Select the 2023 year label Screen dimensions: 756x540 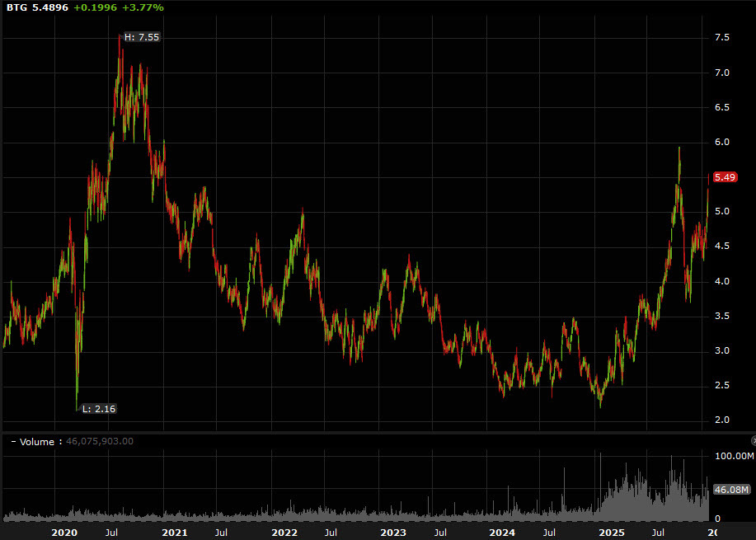point(393,533)
